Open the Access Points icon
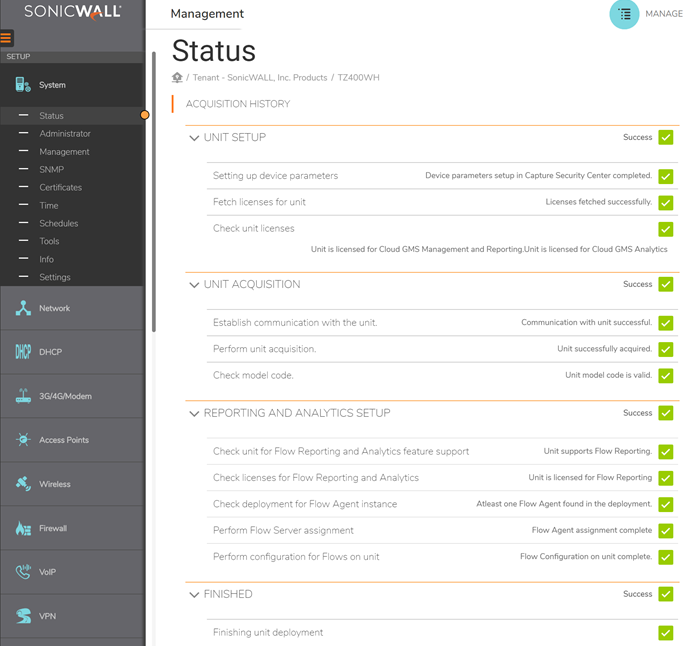This screenshot has width=687, height=646. coord(23,440)
